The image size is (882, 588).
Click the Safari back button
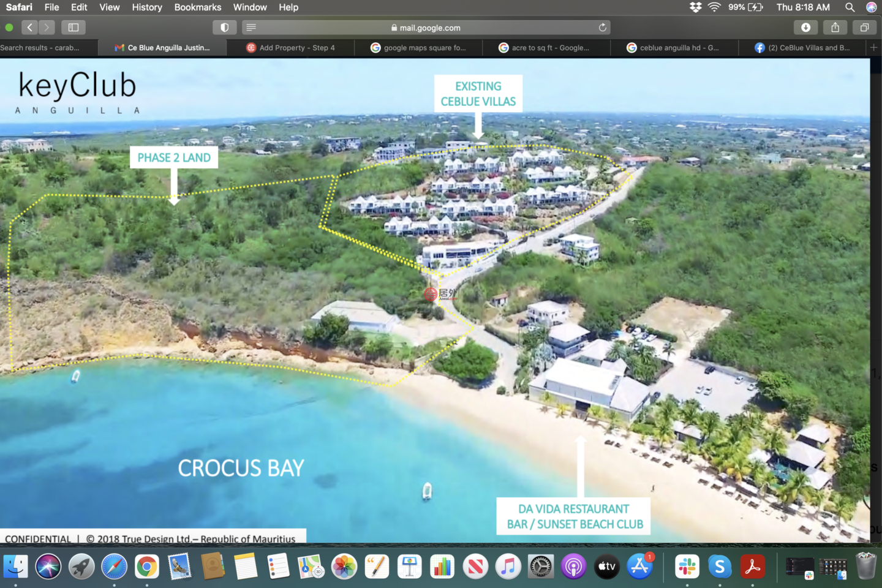[x=29, y=28]
